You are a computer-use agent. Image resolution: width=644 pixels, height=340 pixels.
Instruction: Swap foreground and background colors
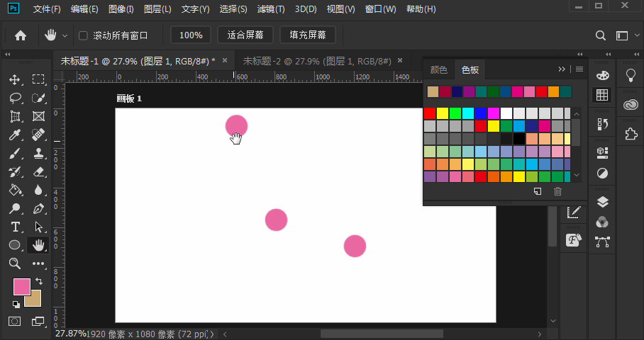(x=39, y=281)
